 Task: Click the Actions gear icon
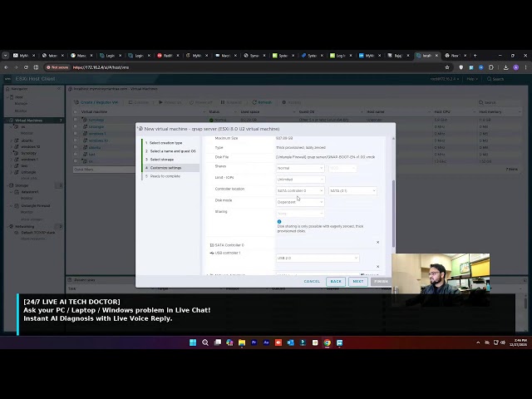[x=284, y=102]
